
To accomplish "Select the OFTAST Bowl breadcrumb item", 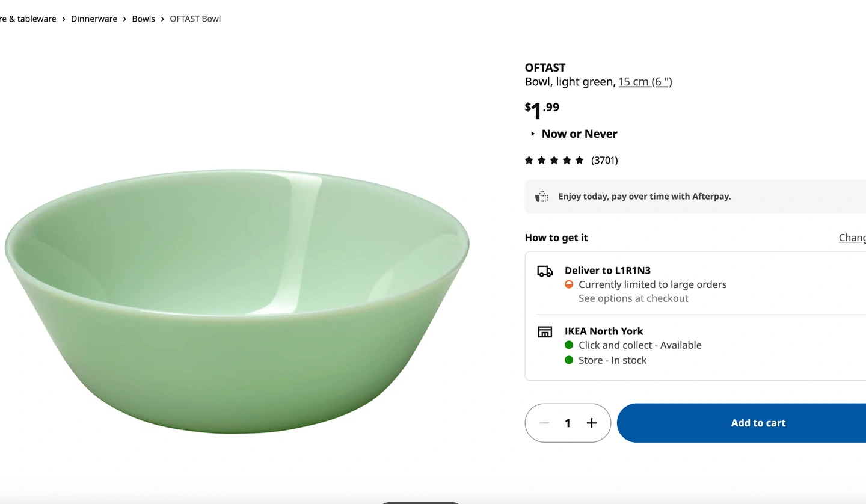I will point(195,19).
